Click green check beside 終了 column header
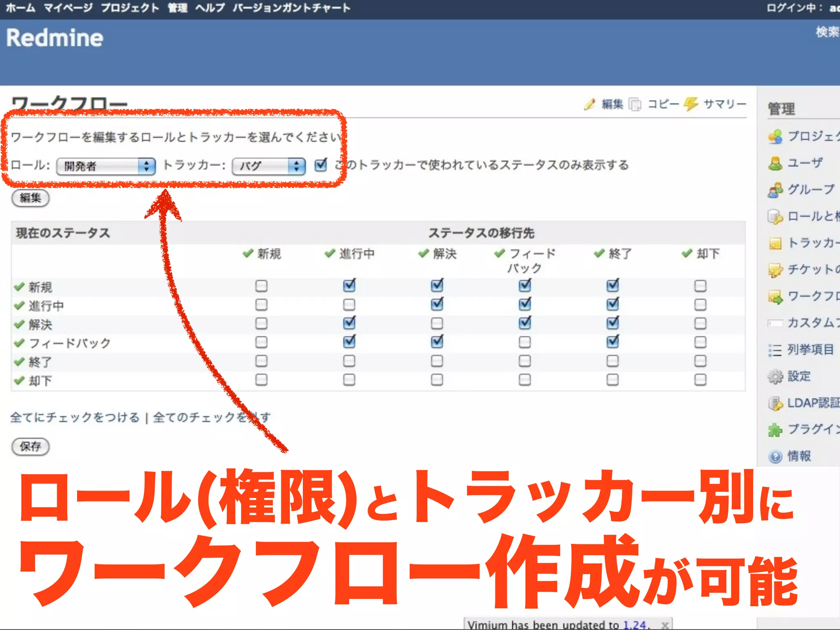Image resolution: width=840 pixels, height=630 pixels. tap(599, 253)
